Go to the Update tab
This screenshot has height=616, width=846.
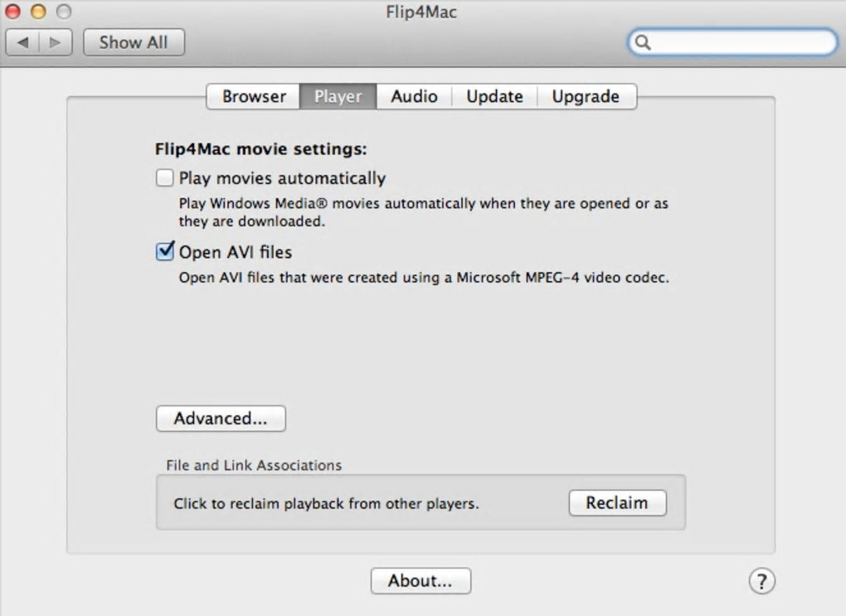coord(494,96)
